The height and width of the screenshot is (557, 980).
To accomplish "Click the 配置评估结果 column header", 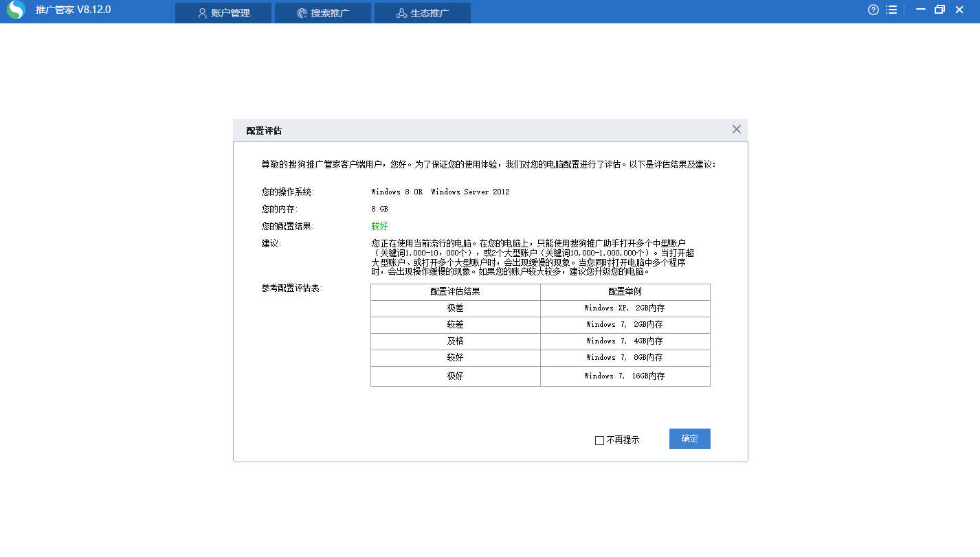I will 455,292.
